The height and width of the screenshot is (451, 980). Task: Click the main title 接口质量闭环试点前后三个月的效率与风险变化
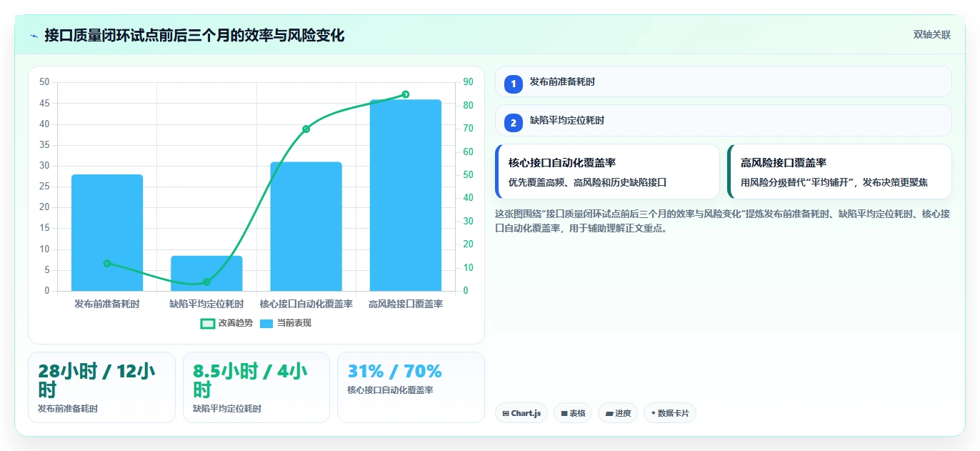point(194,35)
